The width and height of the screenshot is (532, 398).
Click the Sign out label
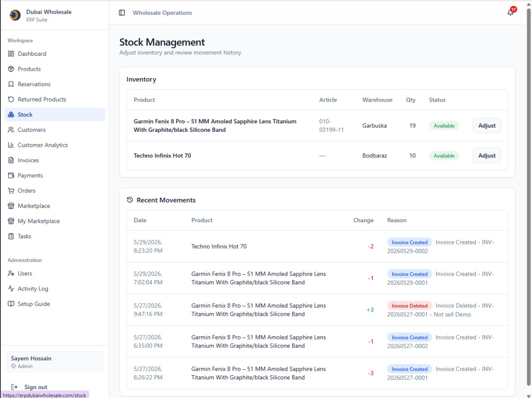pyautogui.click(x=36, y=387)
